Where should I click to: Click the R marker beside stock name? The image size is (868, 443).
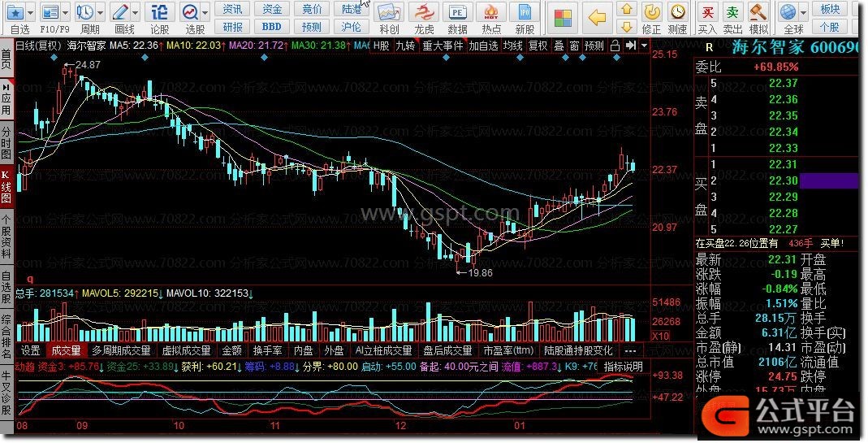pyautogui.click(x=709, y=48)
